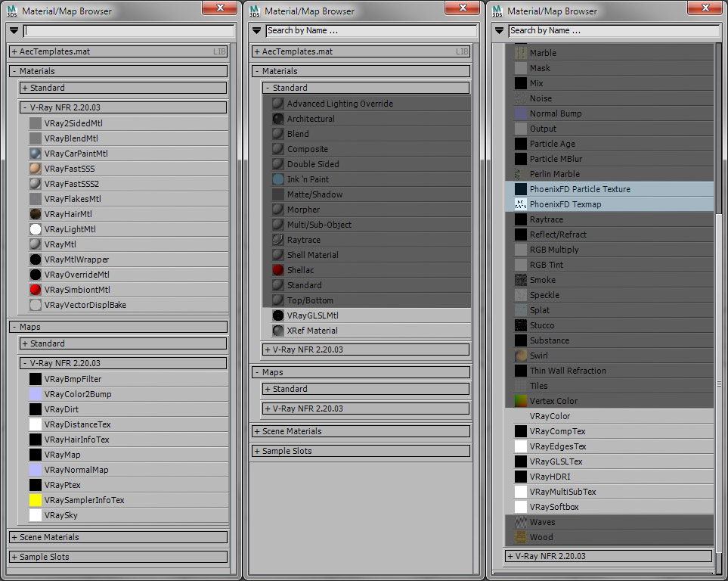This screenshot has height=581, width=728.
Task: Select the PhoenixFD Texmap icon
Action: 520,204
